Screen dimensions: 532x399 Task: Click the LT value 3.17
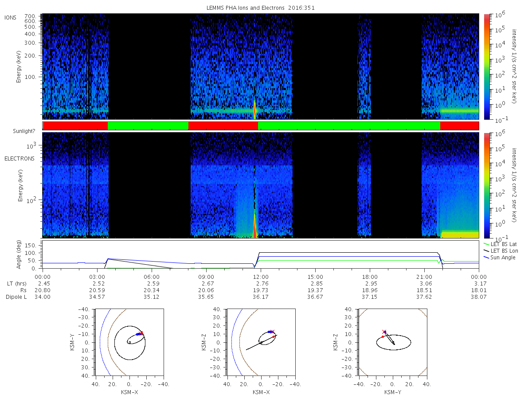pyautogui.click(x=480, y=284)
